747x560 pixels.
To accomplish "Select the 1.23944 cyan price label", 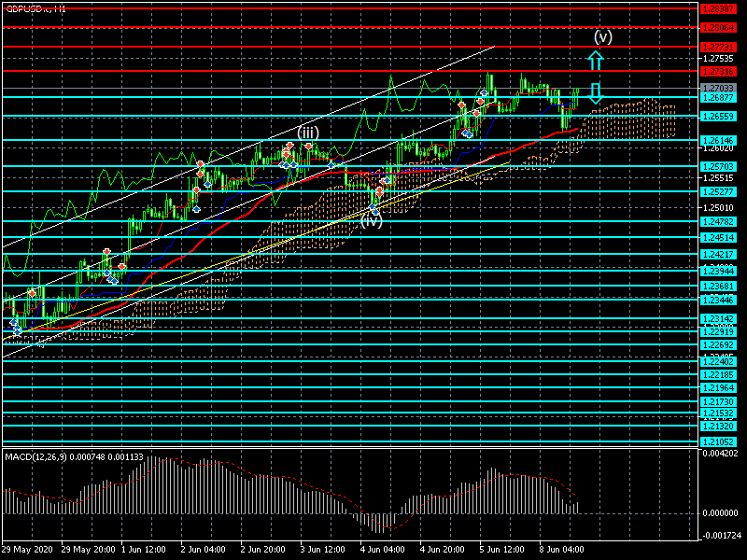I will 718,272.
